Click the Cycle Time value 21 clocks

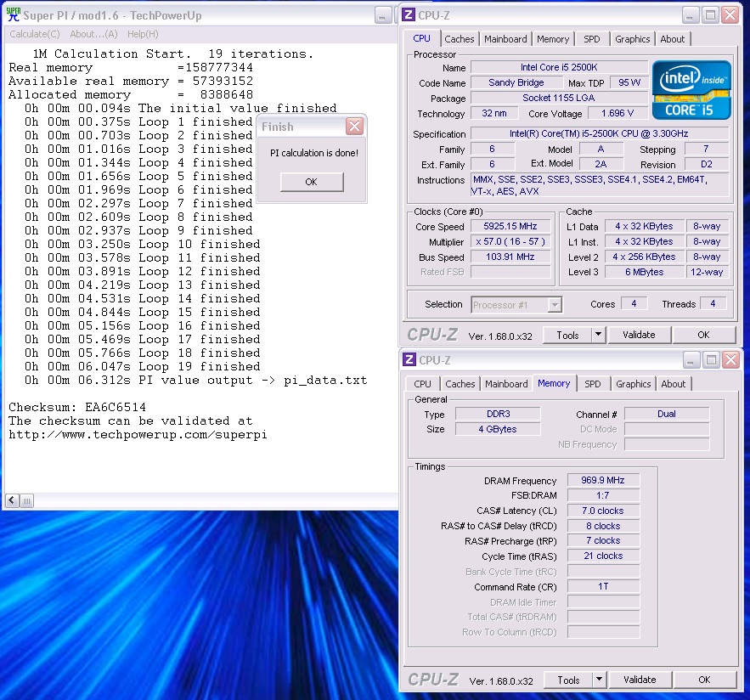coord(603,556)
